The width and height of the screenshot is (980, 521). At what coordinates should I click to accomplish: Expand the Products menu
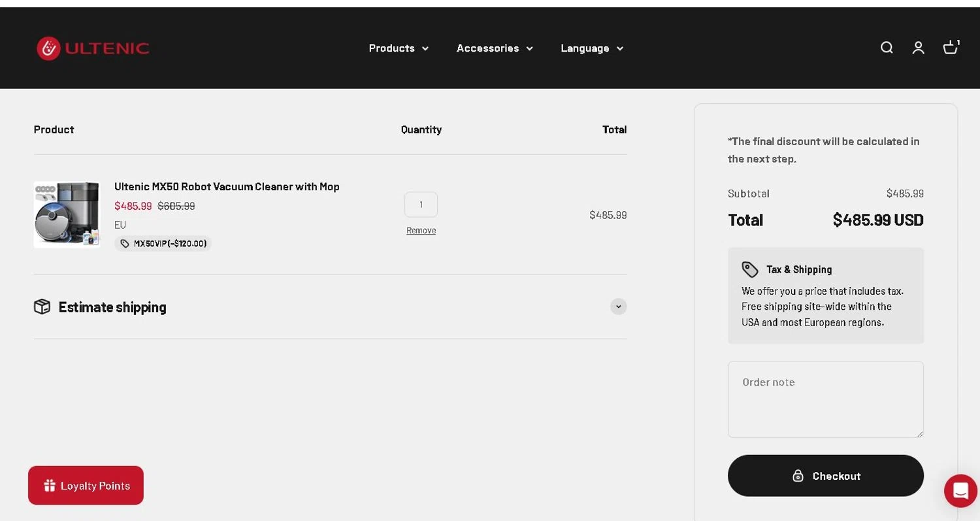399,48
